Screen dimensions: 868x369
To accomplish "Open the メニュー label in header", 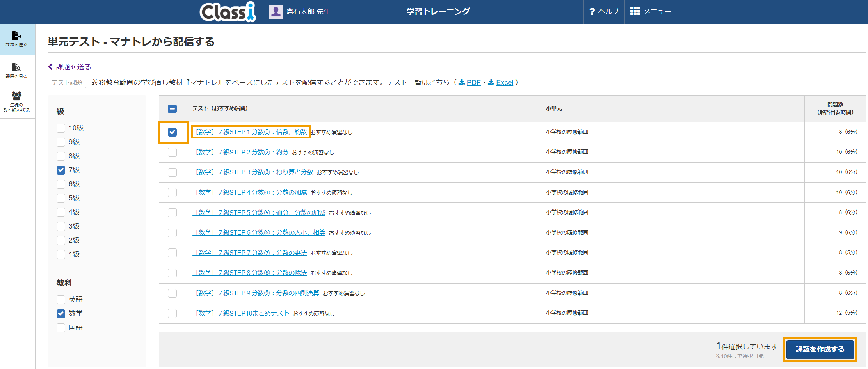I will click(657, 12).
